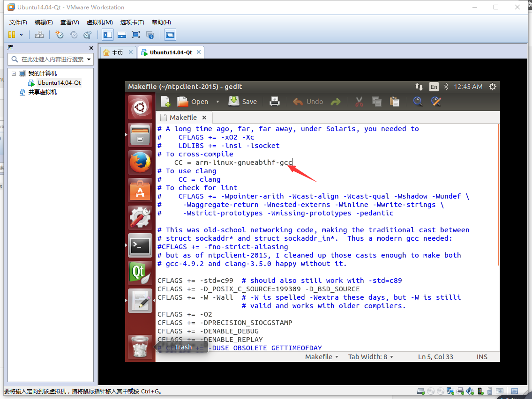Image resolution: width=532 pixels, height=399 pixels.
Task: Open System Settings from launcher
Action: click(x=140, y=218)
